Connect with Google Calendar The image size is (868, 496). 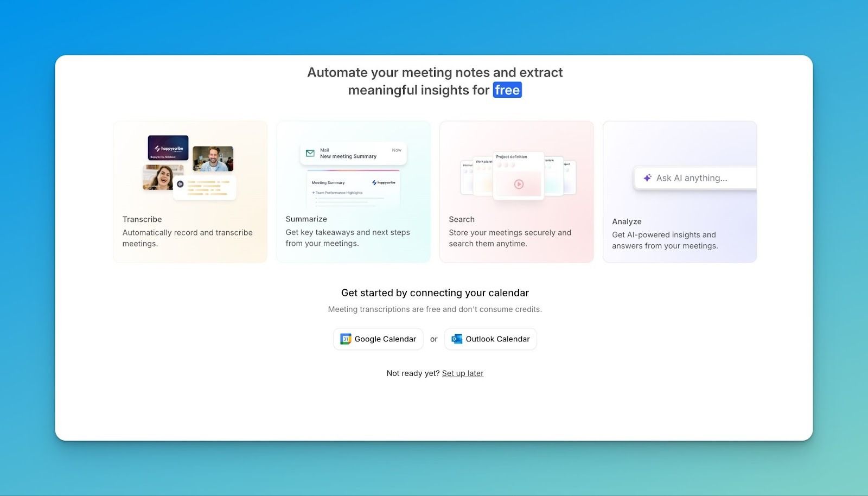[378, 339]
